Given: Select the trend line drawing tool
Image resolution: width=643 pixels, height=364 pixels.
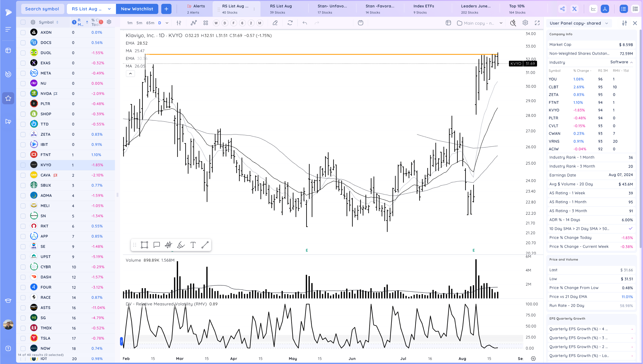Looking at the screenshot, I should 205,245.
